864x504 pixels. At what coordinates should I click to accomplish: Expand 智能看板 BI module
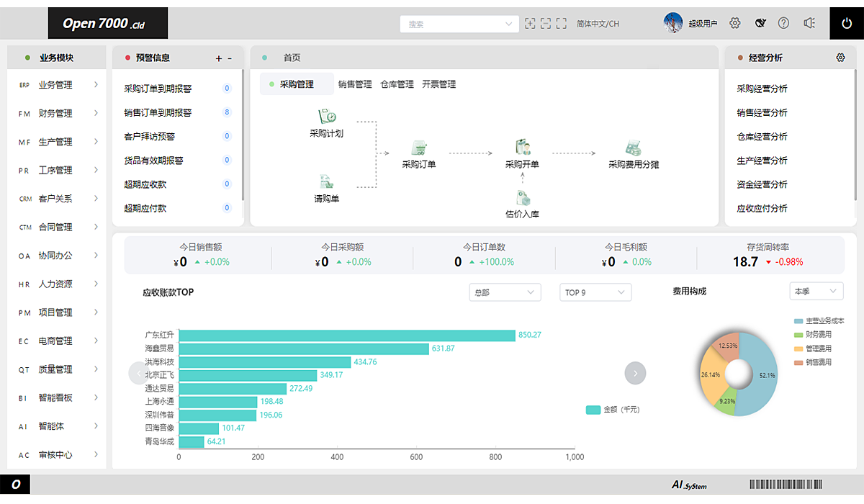point(57,397)
